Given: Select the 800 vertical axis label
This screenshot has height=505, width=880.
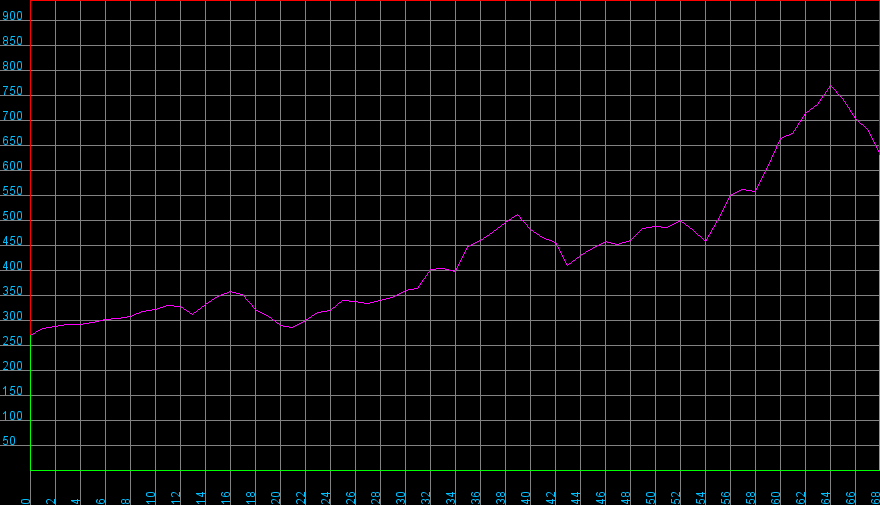Looking at the screenshot, I should [12, 66].
